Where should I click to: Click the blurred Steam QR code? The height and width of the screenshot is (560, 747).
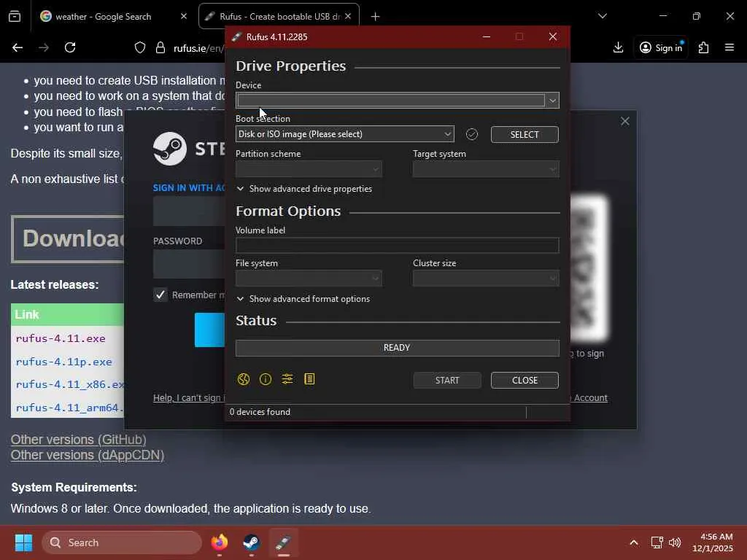589,268
